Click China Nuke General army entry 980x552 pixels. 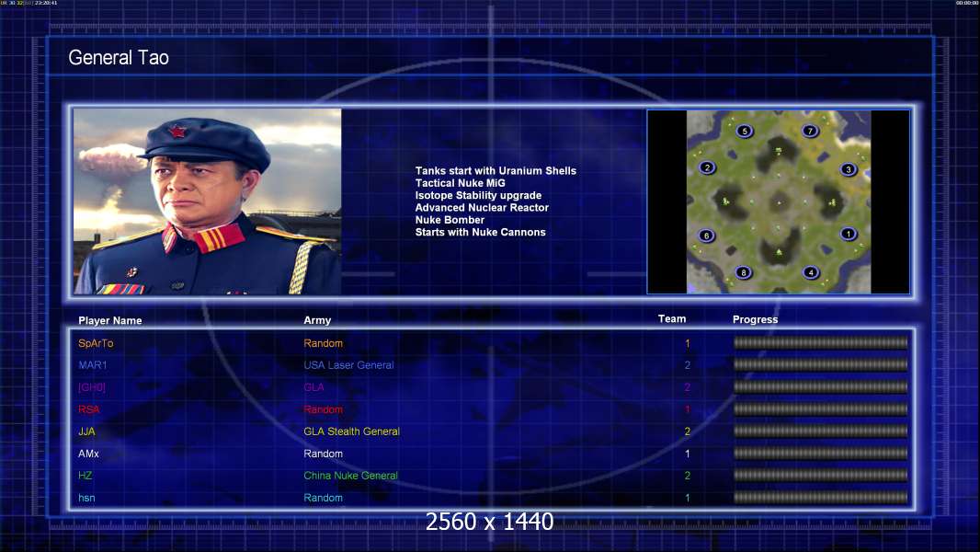tap(350, 476)
